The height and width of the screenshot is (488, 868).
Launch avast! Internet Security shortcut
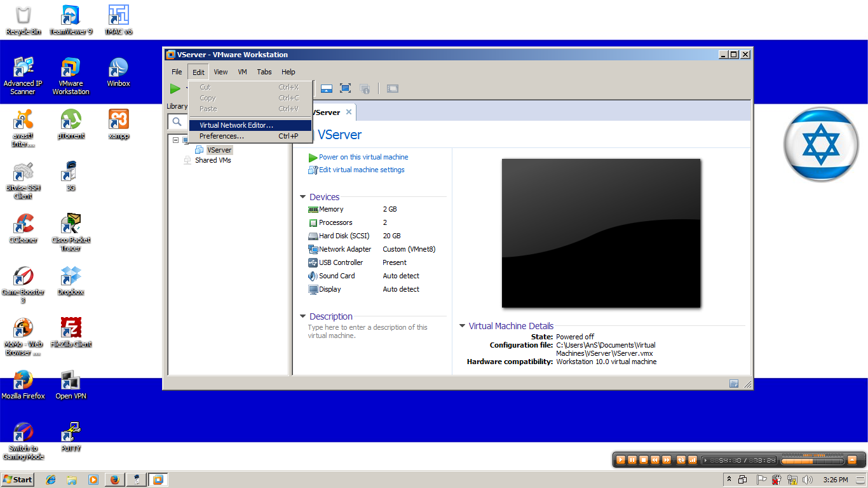click(x=23, y=128)
